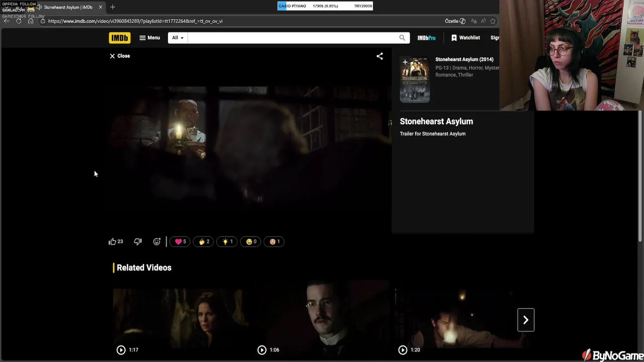This screenshot has width=644, height=362.
Task: Toggle the lightbulb reaction with 1
Action: pos(227,241)
